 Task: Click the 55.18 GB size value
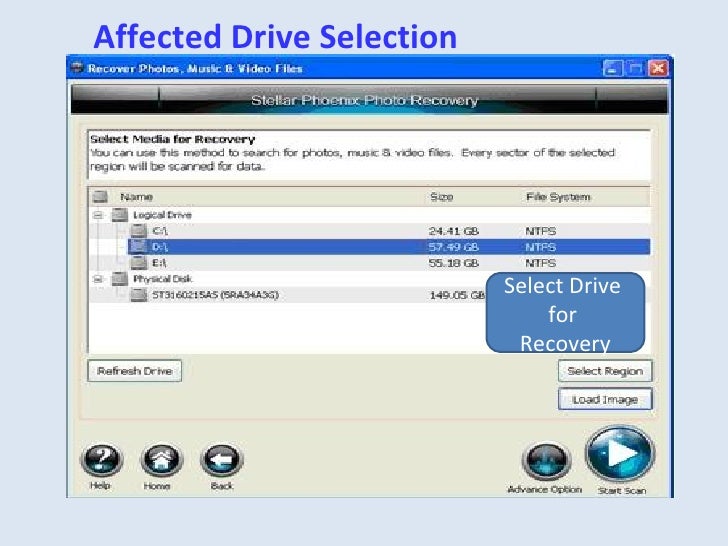(454, 263)
